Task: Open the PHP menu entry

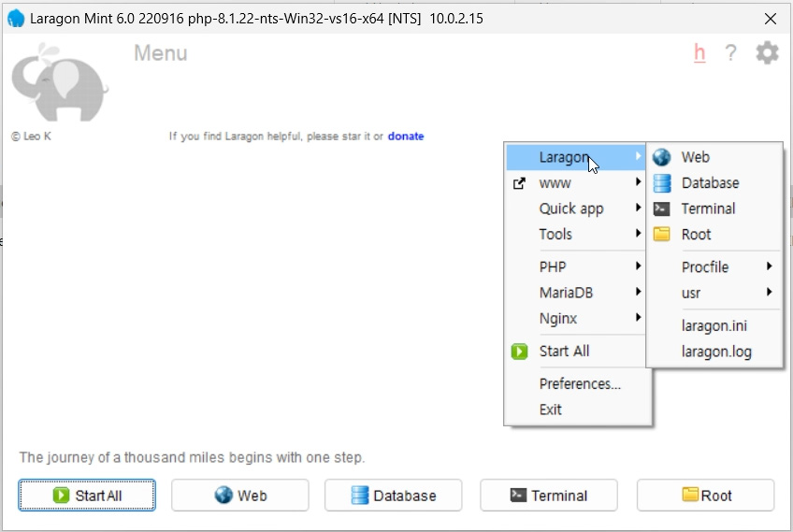Action: [x=575, y=266]
